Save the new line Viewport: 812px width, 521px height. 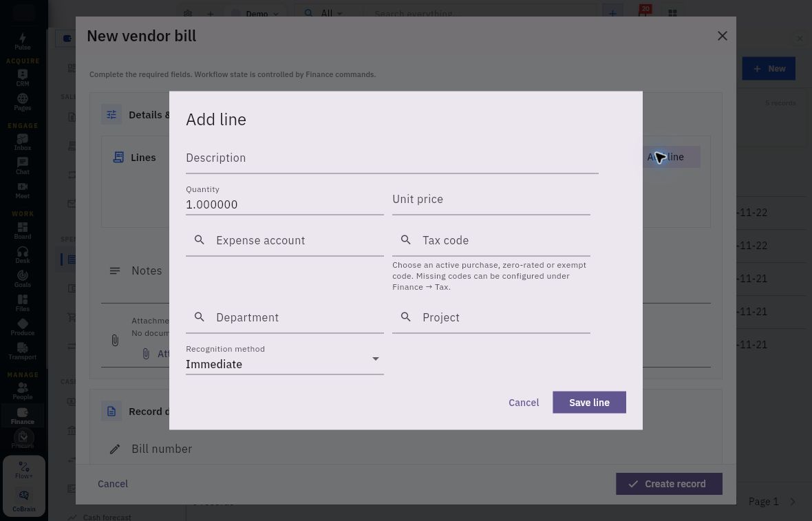589,403
